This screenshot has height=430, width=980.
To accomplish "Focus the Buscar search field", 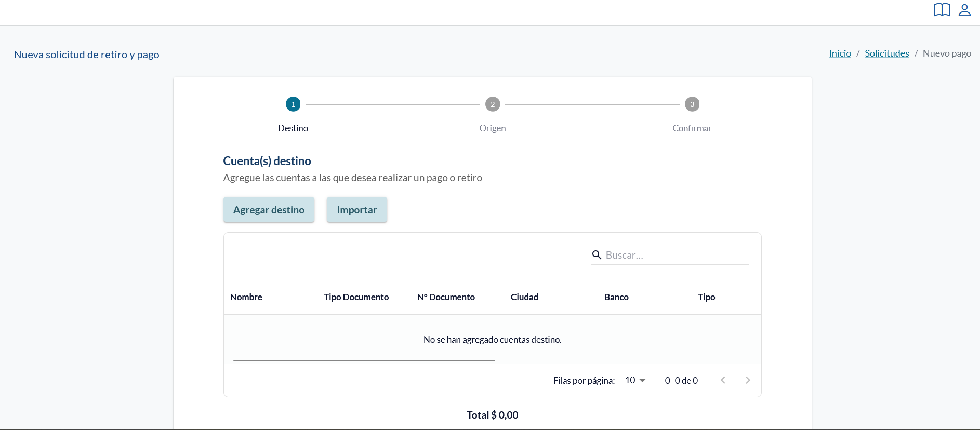I will [676, 255].
